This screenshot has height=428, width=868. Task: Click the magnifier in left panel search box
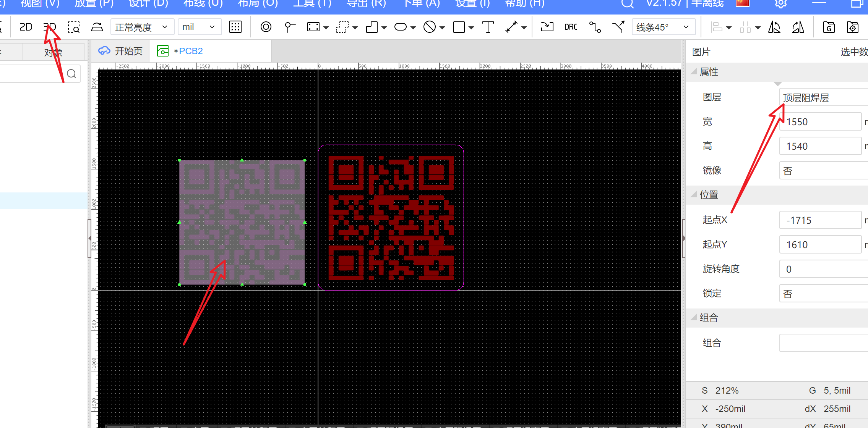click(x=71, y=74)
